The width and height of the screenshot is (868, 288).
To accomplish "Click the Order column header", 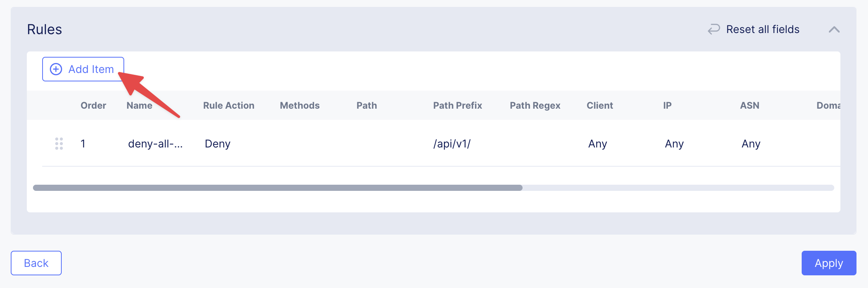I will 93,106.
